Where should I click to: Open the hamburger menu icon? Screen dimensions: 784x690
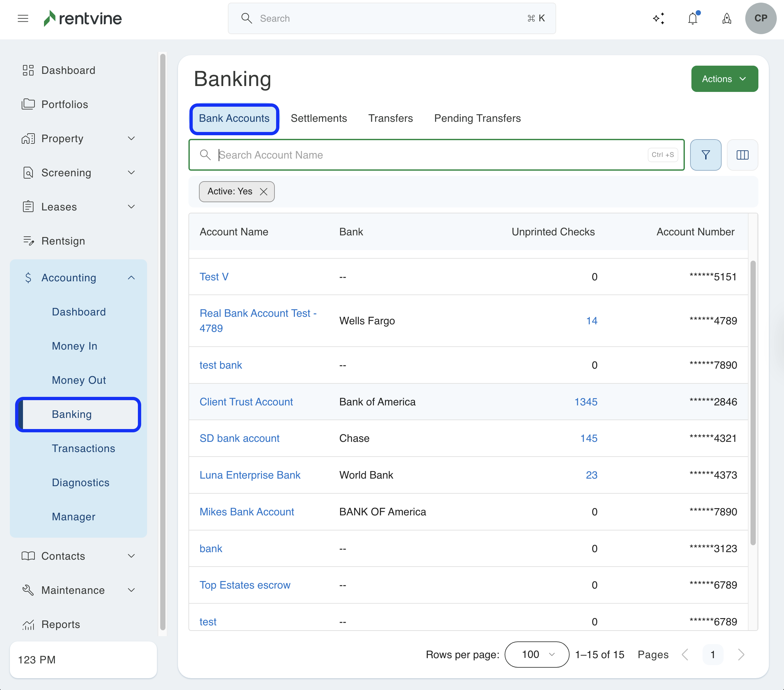pyautogui.click(x=23, y=18)
